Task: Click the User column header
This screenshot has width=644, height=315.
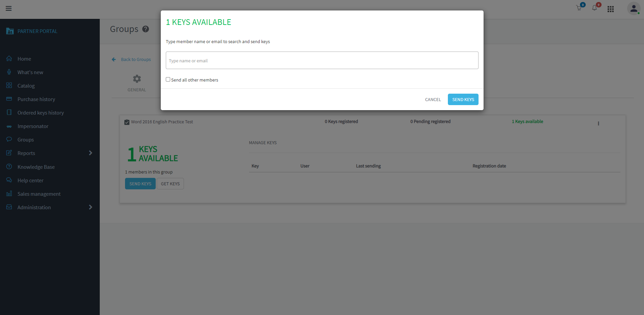Action: pos(305,166)
